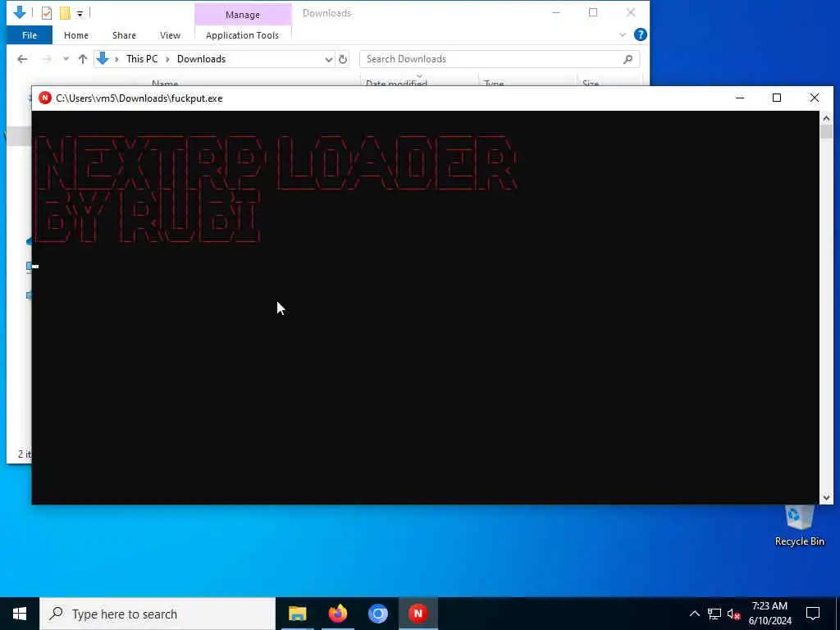
Task: Open the taskbar clock and date
Action: (769, 614)
